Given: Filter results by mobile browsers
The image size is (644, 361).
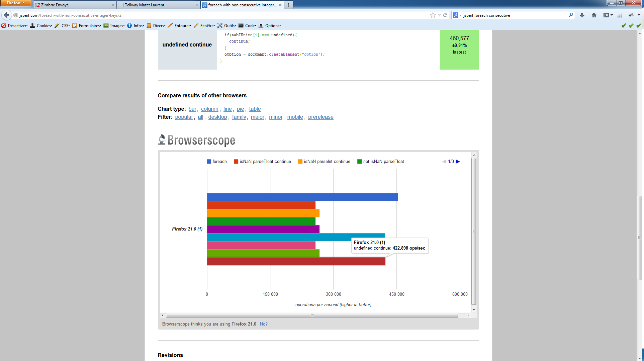Looking at the screenshot, I should [295, 117].
